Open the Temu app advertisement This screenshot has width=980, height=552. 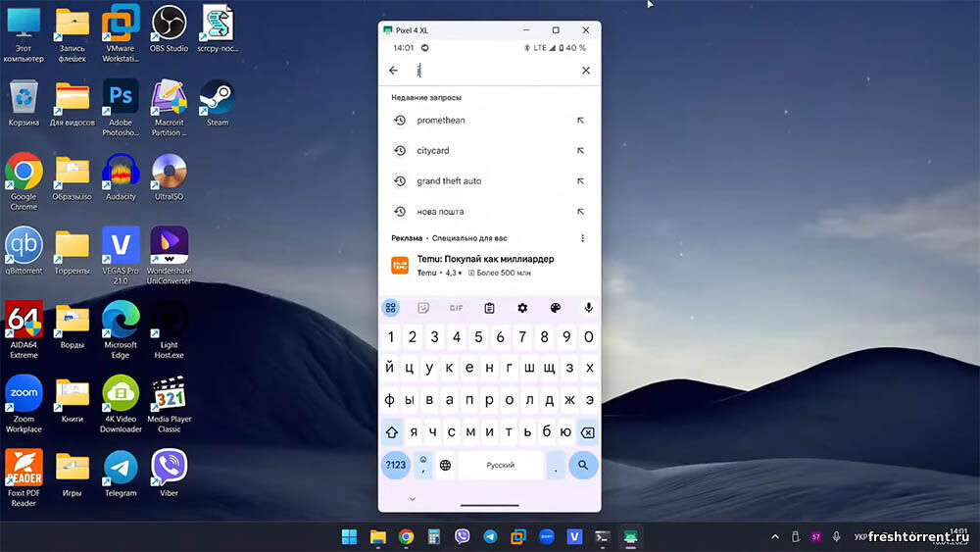pos(485,265)
